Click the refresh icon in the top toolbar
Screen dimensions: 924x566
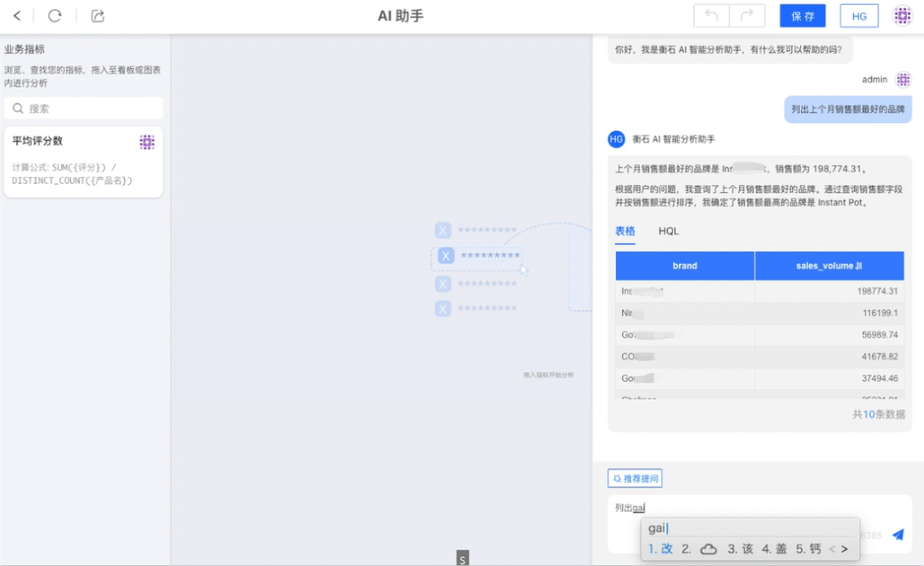coord(55,15)
